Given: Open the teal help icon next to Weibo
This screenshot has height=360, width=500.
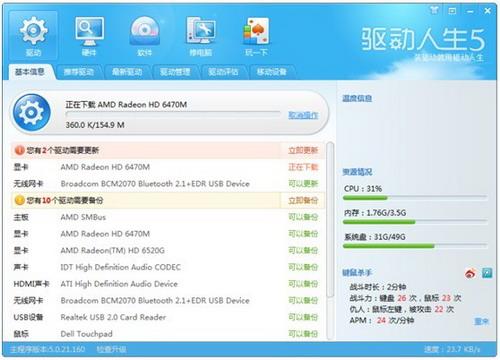Looking at the screenshot, I should click(487, 273).
